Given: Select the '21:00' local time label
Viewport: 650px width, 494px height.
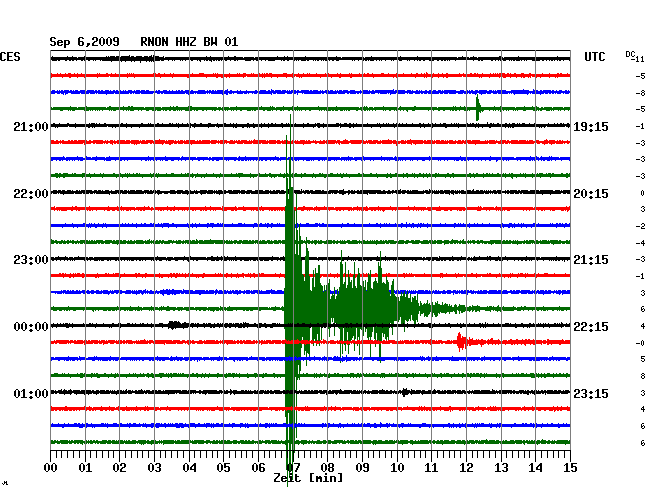Looking at the screenshot, I should click(31, 126).
